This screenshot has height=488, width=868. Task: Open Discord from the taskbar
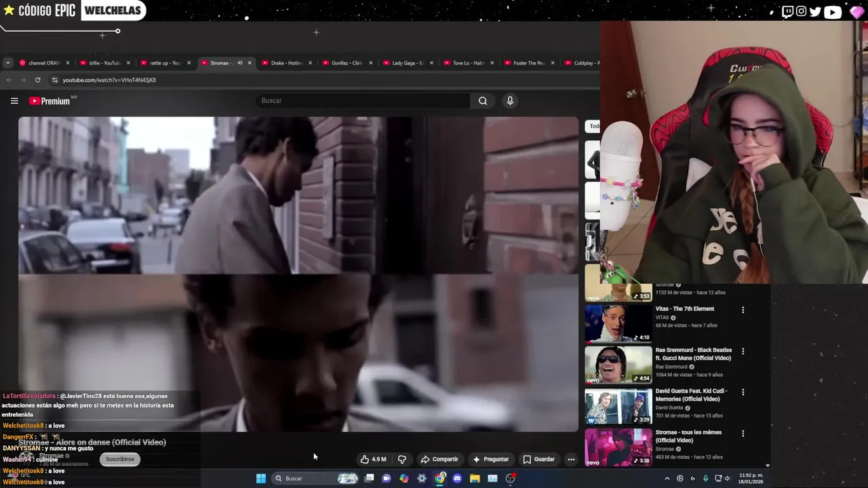tap(457, 479)
